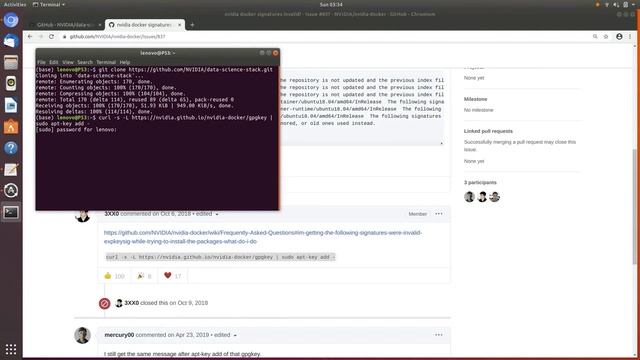This screenshot has width=640, height=360.
Task: Open the third participant avatar
Action: [x=495, y=197]
